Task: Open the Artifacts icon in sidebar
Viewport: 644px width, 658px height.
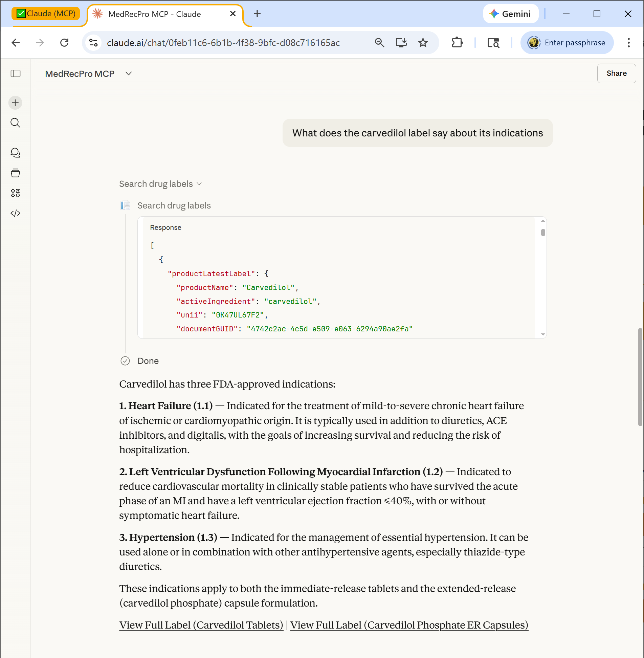Action: pos(16,193)
